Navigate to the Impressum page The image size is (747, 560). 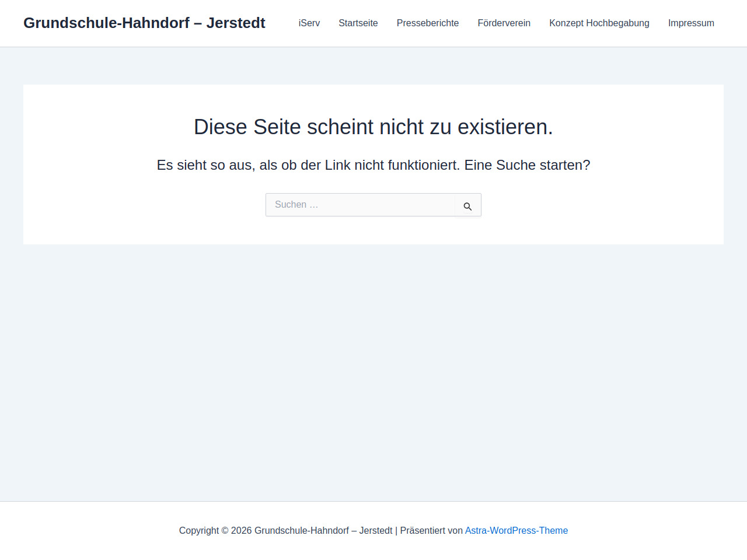690,23
